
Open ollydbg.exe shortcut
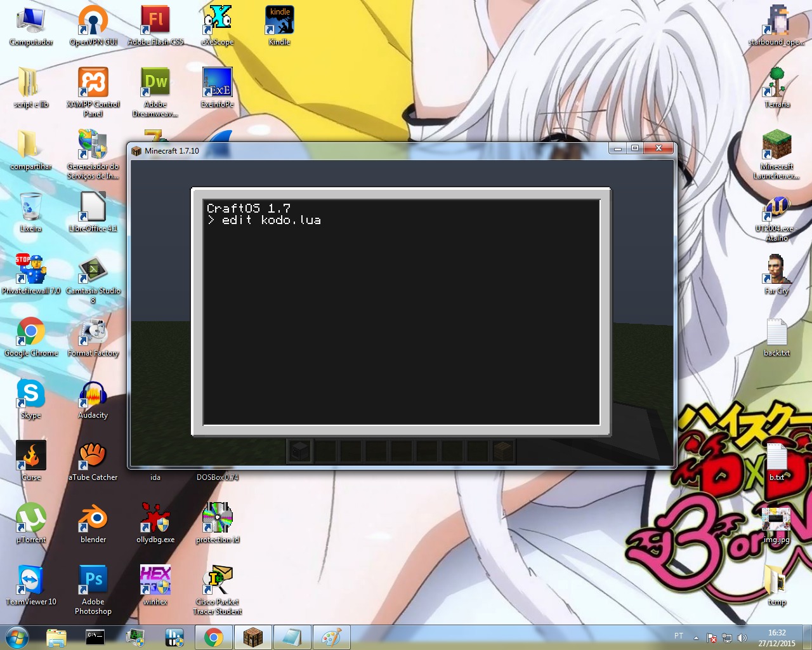coord(155,523)
